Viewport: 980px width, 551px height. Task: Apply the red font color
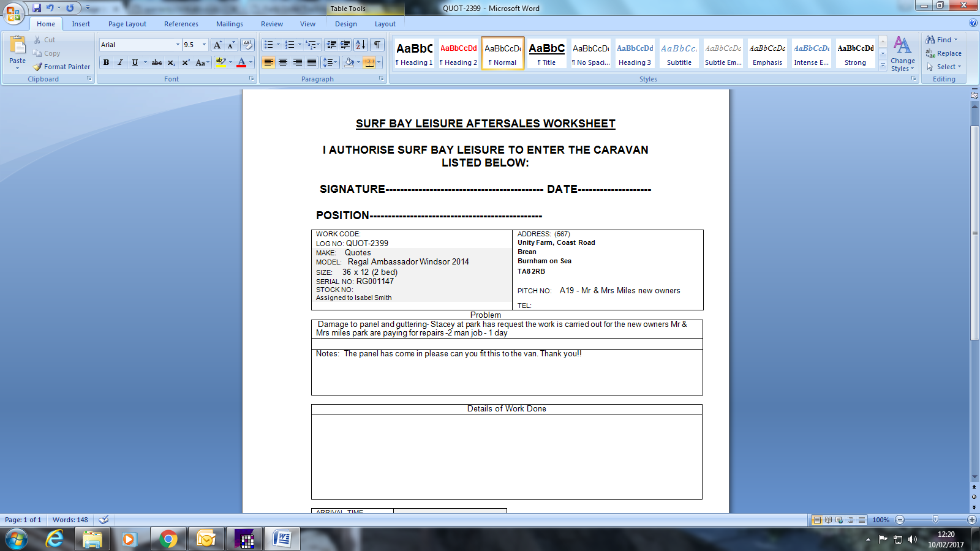point(241,62)
